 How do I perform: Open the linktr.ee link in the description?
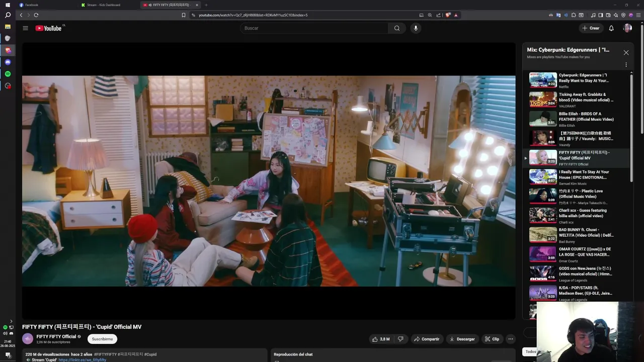tap(82, 360)
